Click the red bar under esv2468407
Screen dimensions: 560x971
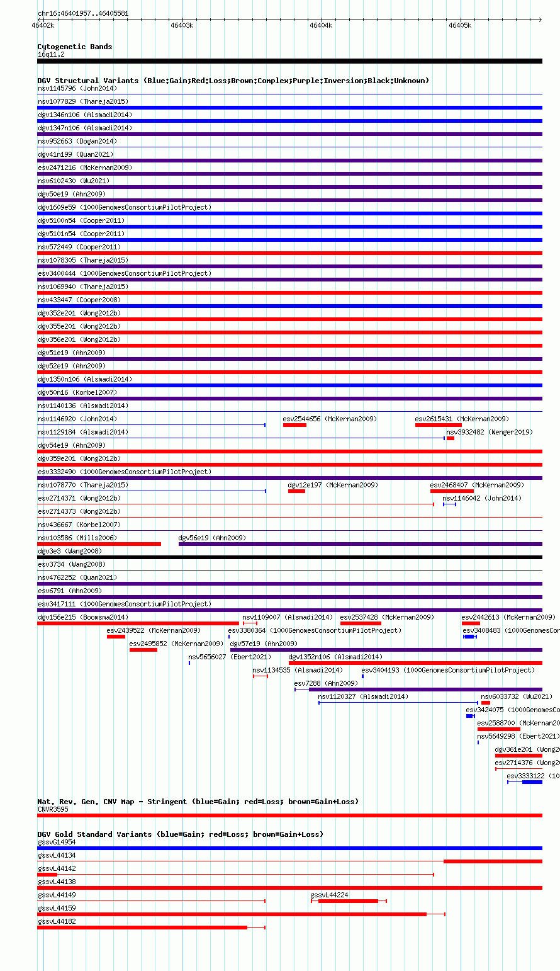click(x=452, y=491)
